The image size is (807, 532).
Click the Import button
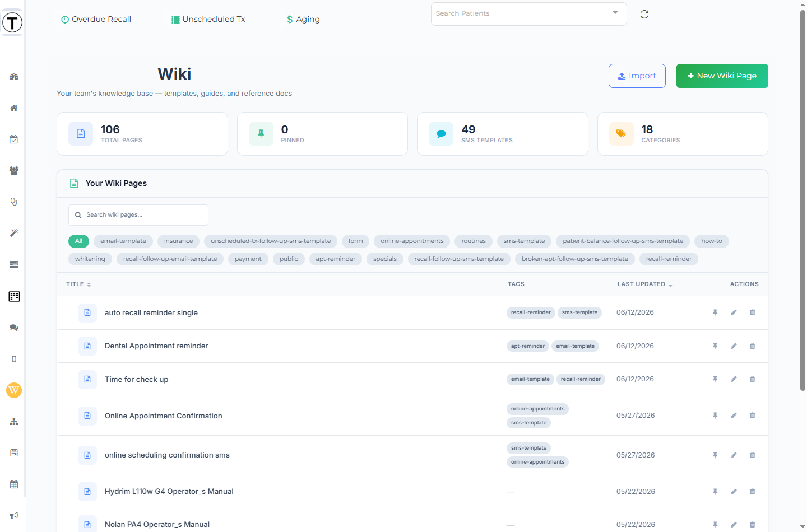point(637,76)
